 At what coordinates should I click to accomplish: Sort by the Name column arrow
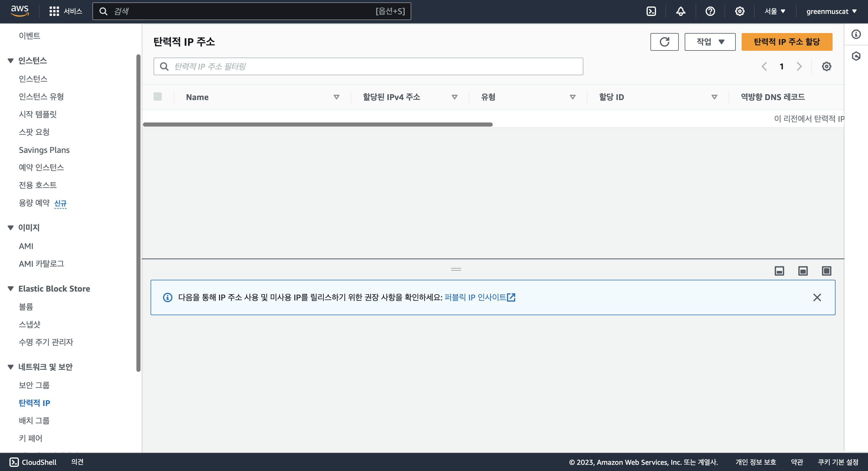click(336, 97)
